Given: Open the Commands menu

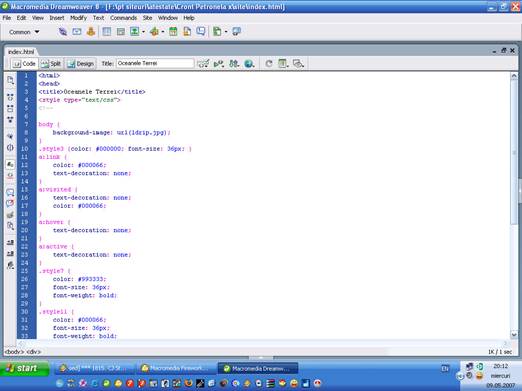Looking at the screenshot, I should tap(123, 18).
